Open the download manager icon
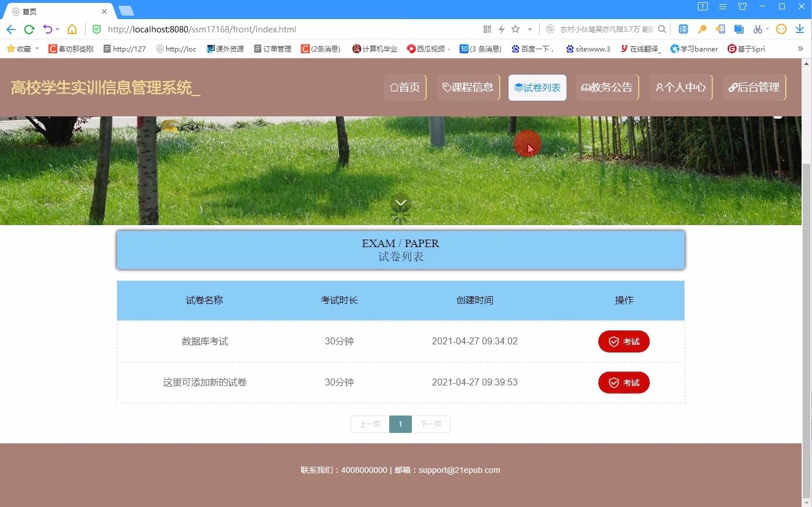The image size is (812, 507). click(x=800, y=29)
